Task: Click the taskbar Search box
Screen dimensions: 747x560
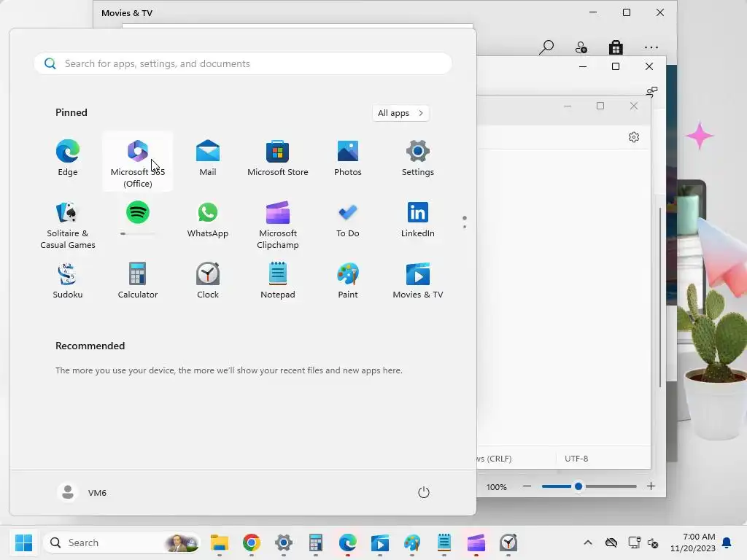Action: [x=122, y=542]
